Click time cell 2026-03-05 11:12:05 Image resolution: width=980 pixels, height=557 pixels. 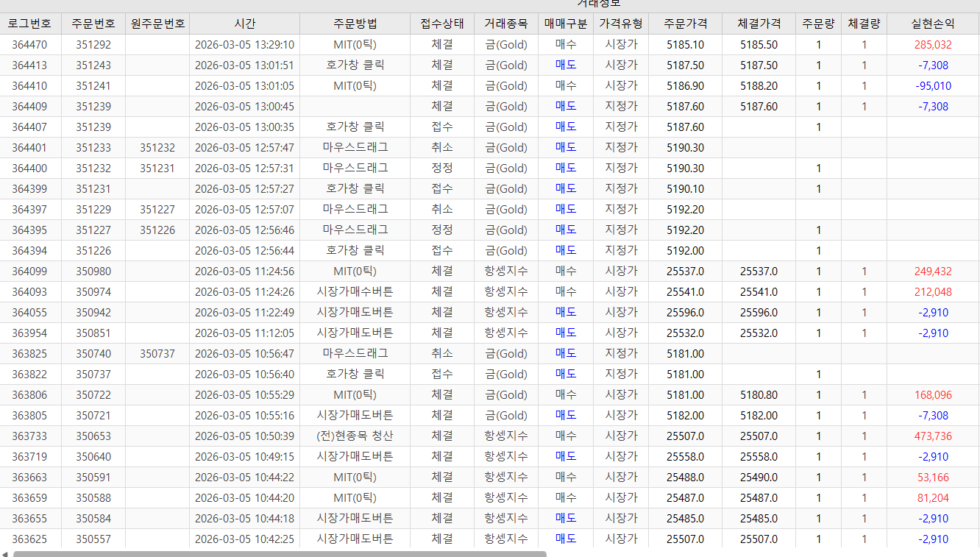tap(244, 333)
